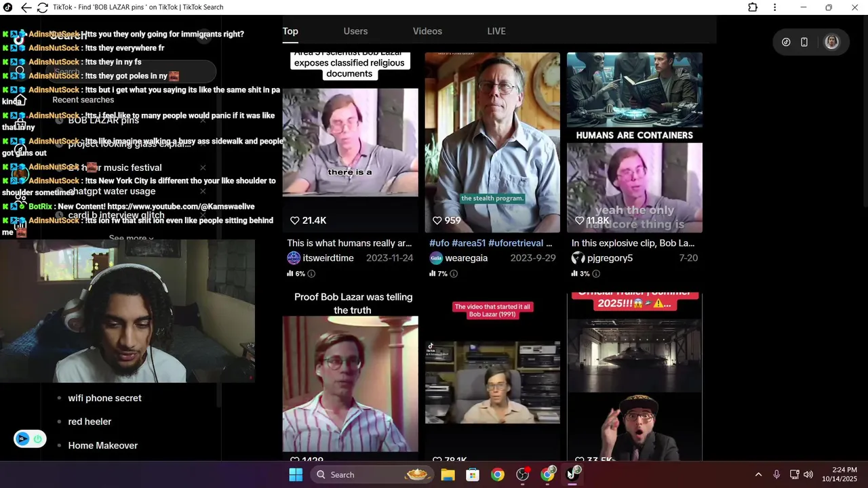Open File Explorer from the taskbar

tap(448, 474)
